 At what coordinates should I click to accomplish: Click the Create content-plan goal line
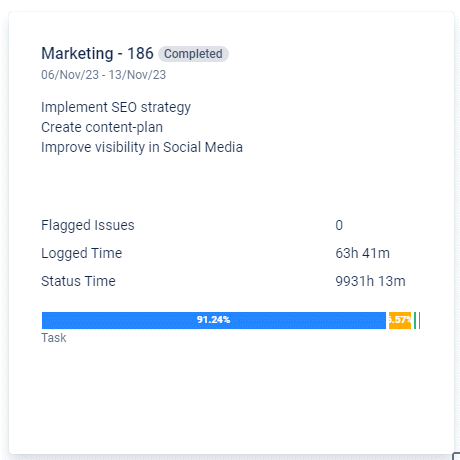102,127
